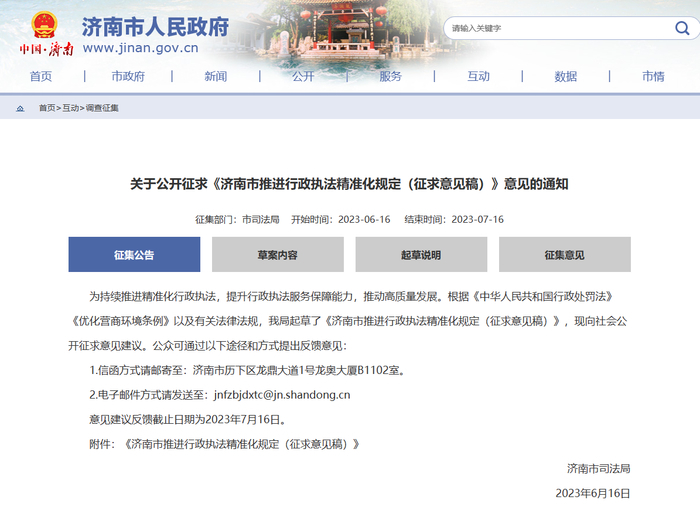Open the 首页 navigation menu

(41, 76)
